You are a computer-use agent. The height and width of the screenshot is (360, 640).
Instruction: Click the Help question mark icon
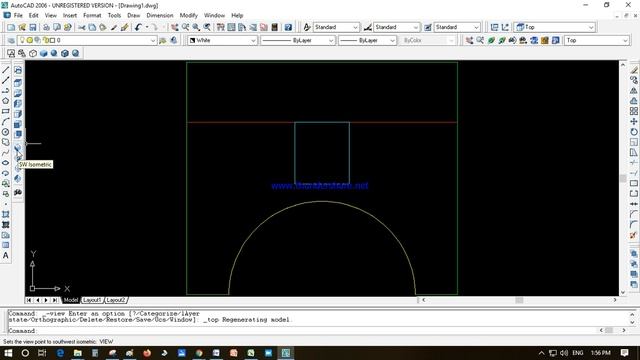point(288,27)
